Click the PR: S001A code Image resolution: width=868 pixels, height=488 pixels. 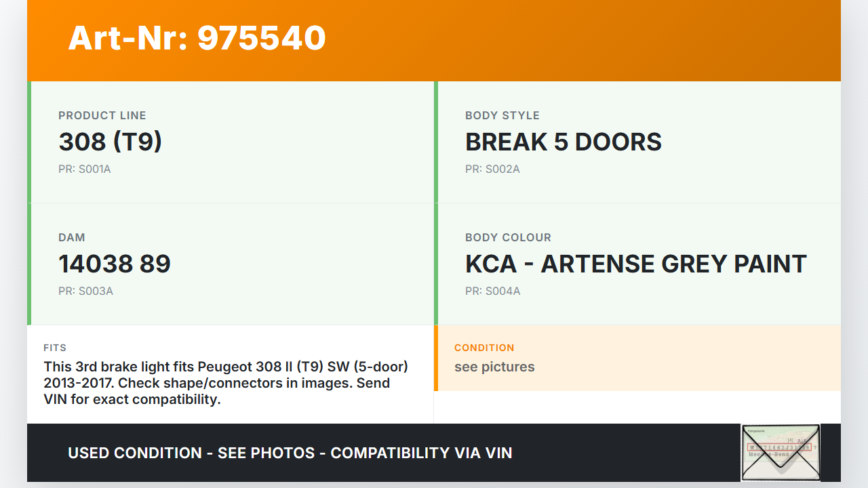point(85,169)
